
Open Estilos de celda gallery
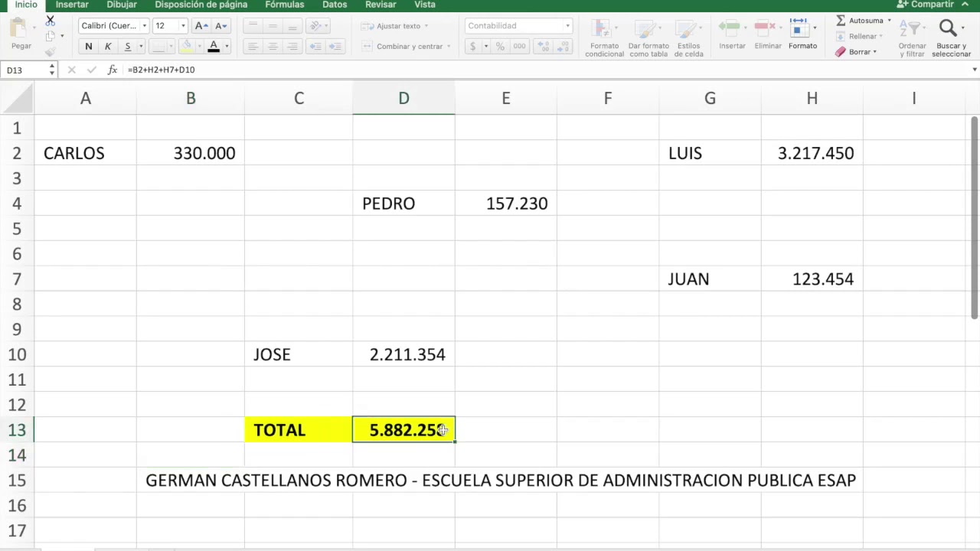(x=688, y=38)
